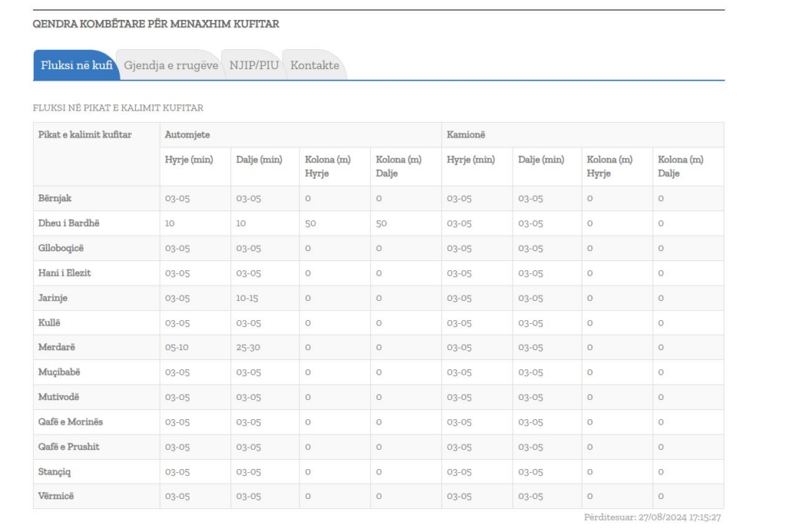Click QENDRA KOMBËTARE PËR MENAXHIM KUFITAR heading
This screenshot has width=786, height=532.
point(156,24)
